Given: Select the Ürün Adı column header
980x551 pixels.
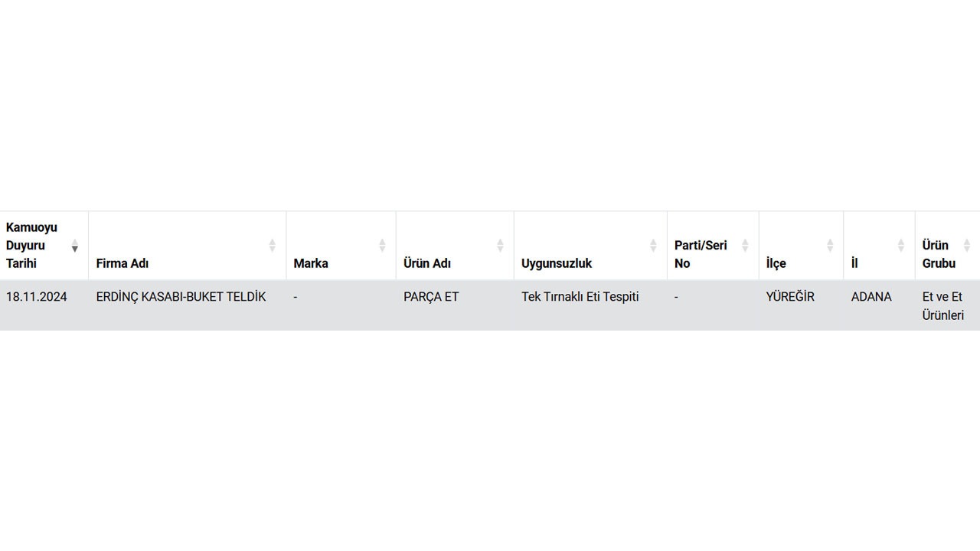Looking at the screenshot, I should coord(427,263).
